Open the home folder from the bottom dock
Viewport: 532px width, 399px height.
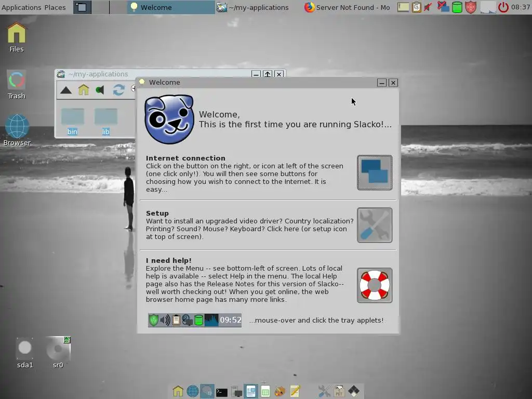tap(178, 391)
